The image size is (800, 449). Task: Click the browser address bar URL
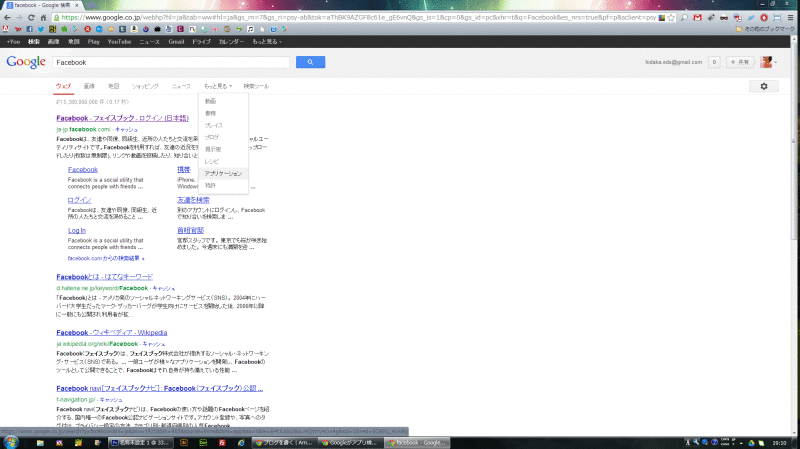[x=357, y=17]
